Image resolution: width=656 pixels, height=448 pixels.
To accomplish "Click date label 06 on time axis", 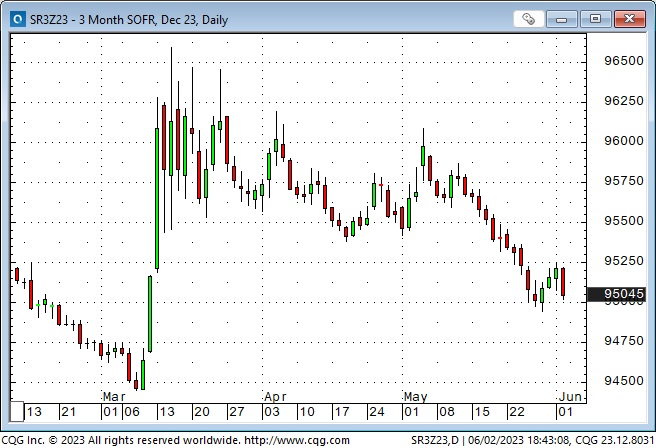I will click(x=131, y=412).
